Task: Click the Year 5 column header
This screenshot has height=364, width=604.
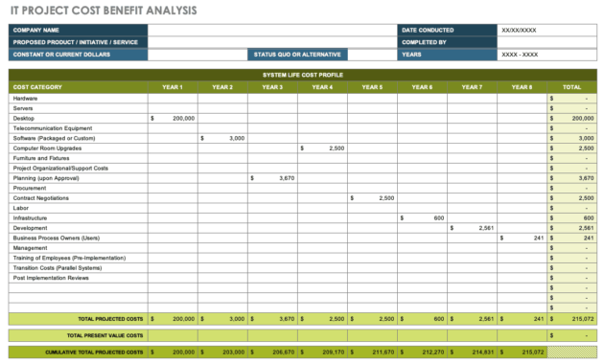Action: click(372, 87)
